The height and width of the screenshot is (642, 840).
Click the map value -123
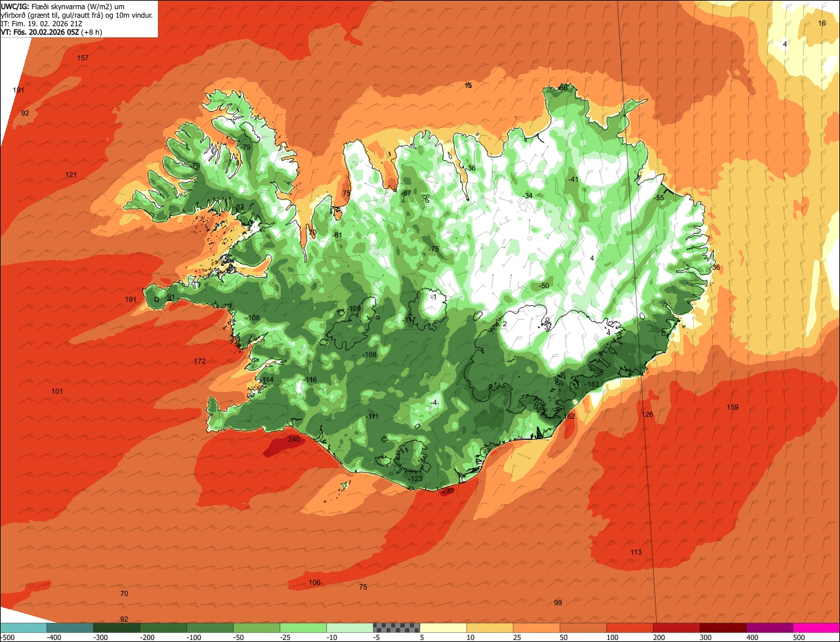[415, 479]
